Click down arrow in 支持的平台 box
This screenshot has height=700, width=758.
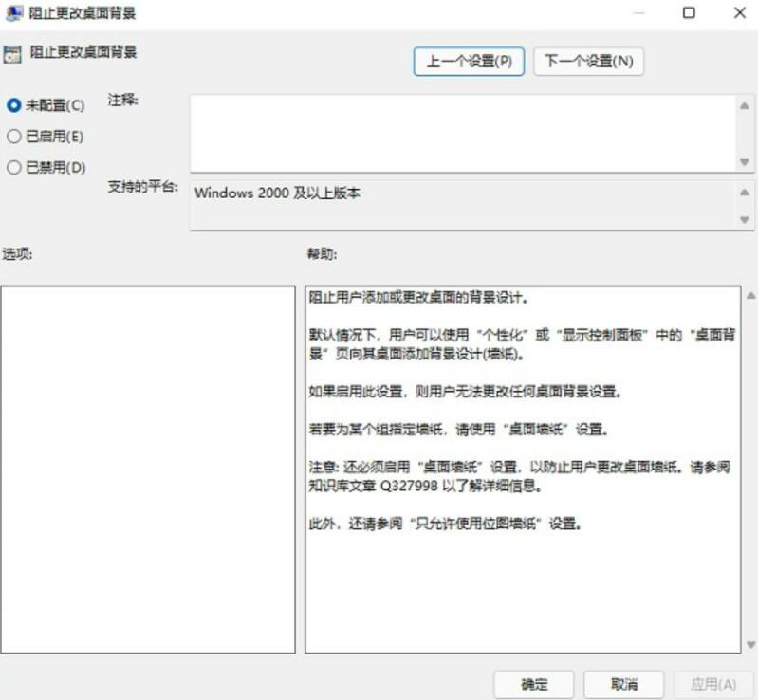click(x=745, y=219)
